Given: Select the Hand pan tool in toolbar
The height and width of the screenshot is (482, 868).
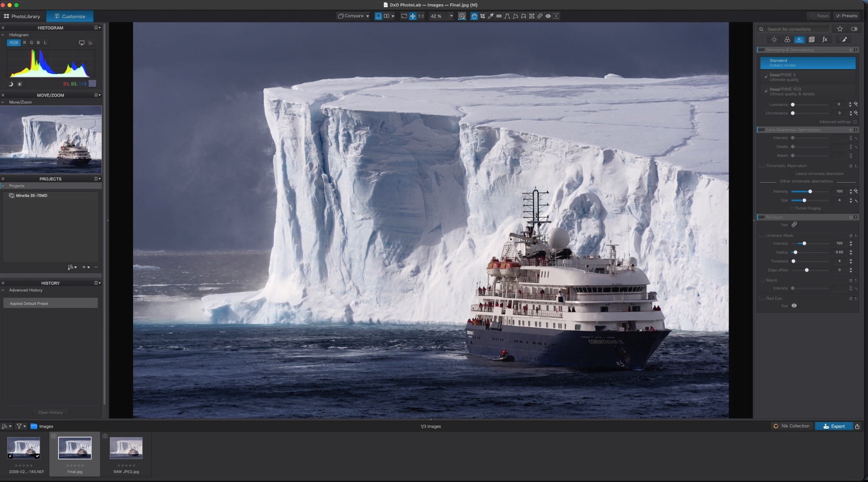Looking at the screenshot, I should click(x=474, y=16).
